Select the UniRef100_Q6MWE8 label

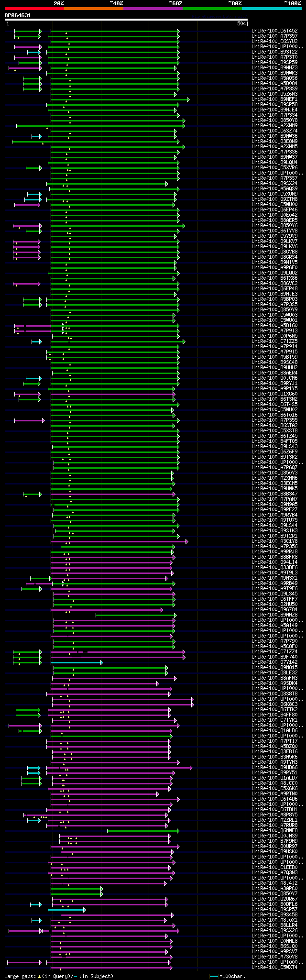tap(274, 831)
